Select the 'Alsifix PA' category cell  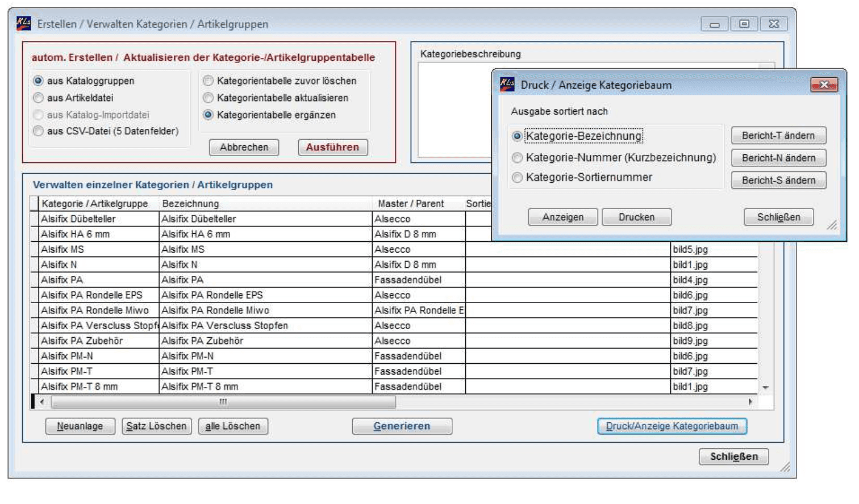pos(98,280)
